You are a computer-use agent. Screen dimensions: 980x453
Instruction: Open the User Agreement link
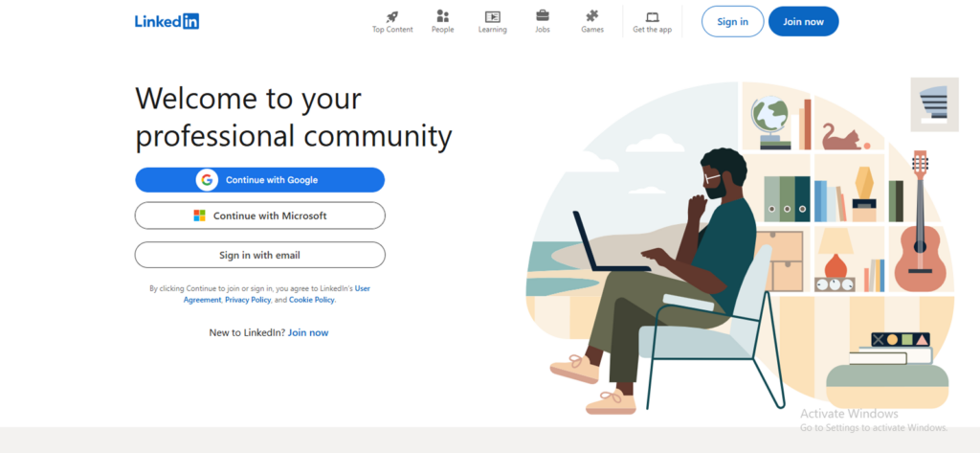click(277, 294)
